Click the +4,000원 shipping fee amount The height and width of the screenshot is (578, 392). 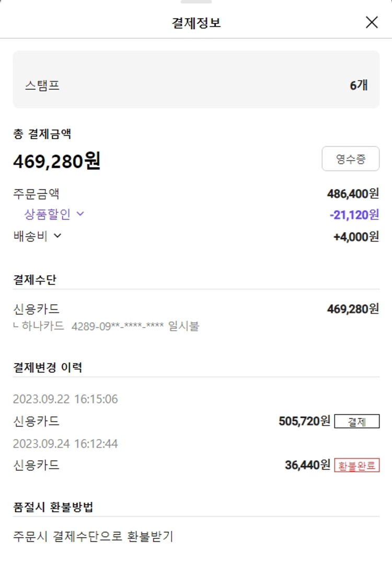point(356,237)
